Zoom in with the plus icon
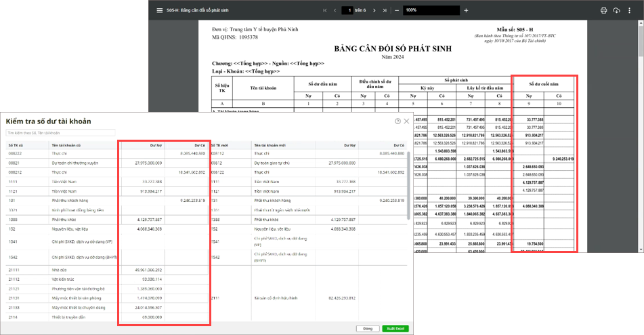Image resolution: width=644 pixels, height=335 pixels. coord(466,10)
